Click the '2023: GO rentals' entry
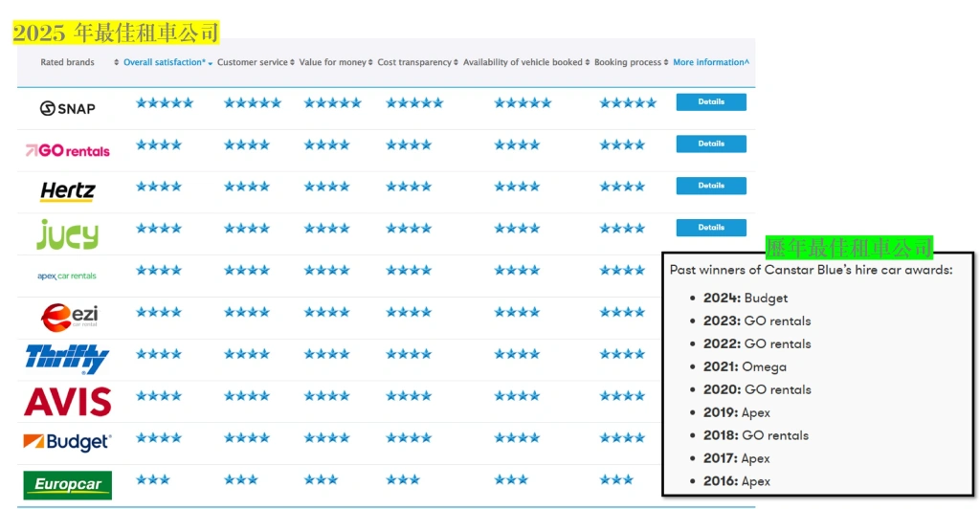 pos(757,321)
